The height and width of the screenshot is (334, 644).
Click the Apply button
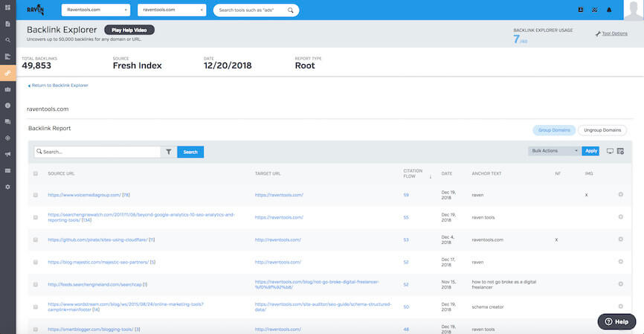click(590, 151)
